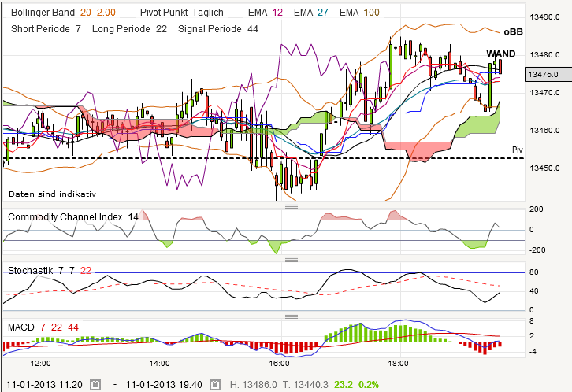Click the high value H: 13486.0
This screenshot has height=392, width=572.
coord(254,385)
